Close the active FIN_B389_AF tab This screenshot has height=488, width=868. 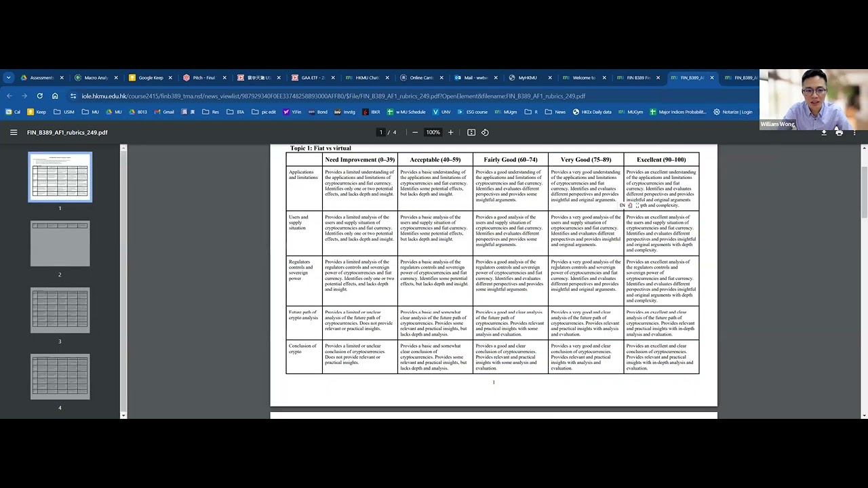coord(711,77)
